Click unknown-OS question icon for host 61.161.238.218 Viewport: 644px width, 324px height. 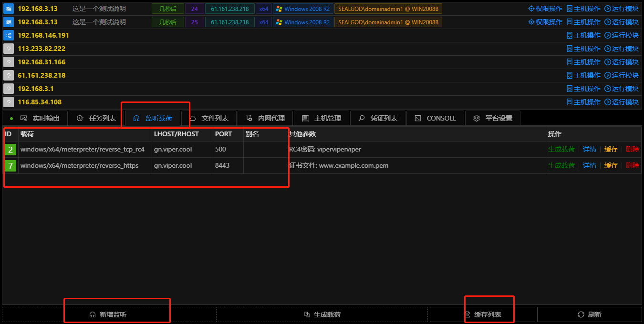pyautogui.click(x=8, y=75)
